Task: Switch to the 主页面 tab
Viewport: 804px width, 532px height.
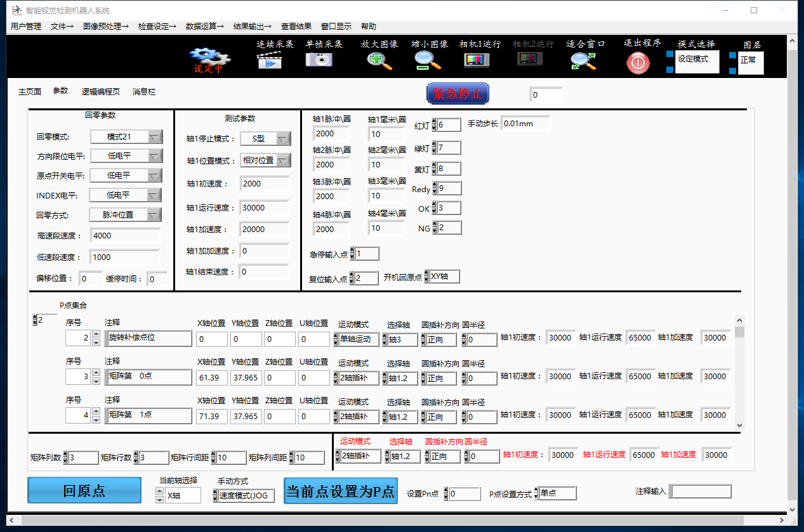Action: tap(30, 91)
